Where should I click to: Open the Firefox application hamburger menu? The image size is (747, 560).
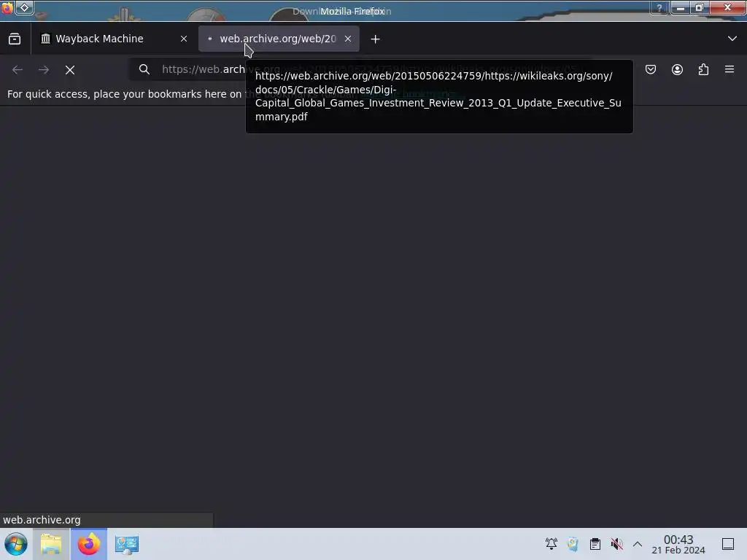729,69
